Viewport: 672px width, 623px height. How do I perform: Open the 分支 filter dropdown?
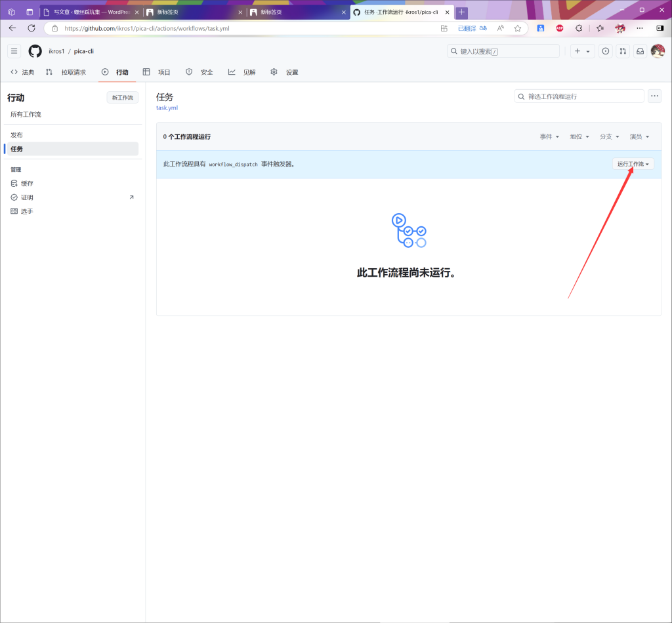coord(609,136)
